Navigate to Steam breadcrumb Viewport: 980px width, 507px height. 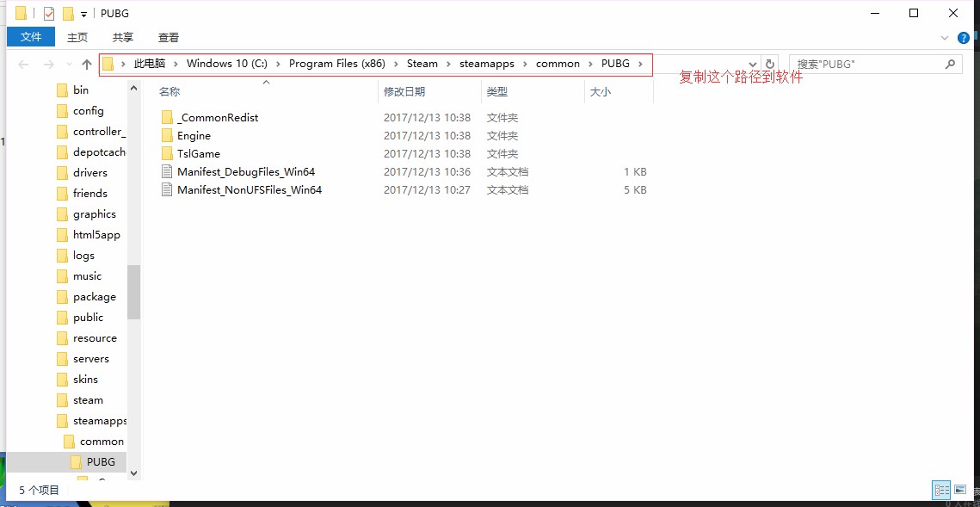click(x=422, y=64)
